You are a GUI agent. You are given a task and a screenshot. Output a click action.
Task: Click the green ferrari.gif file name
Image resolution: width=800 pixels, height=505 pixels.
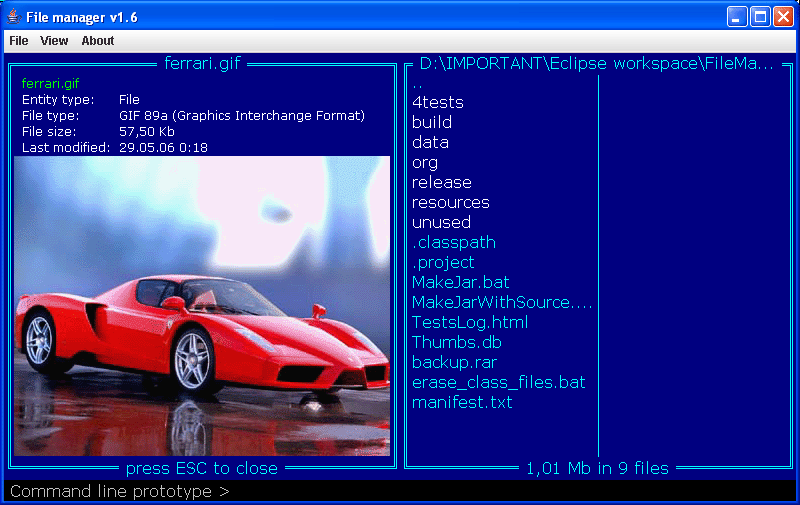50,83
